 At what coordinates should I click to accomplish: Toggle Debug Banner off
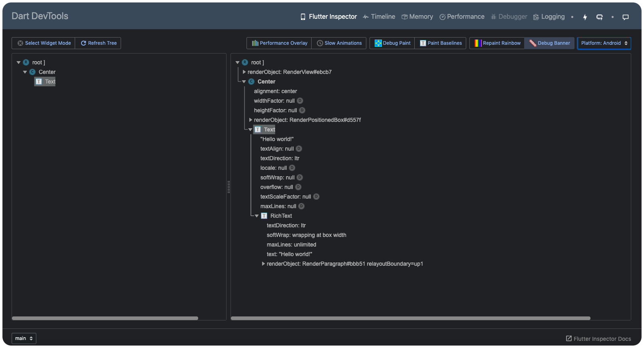[x=549, y=43]
